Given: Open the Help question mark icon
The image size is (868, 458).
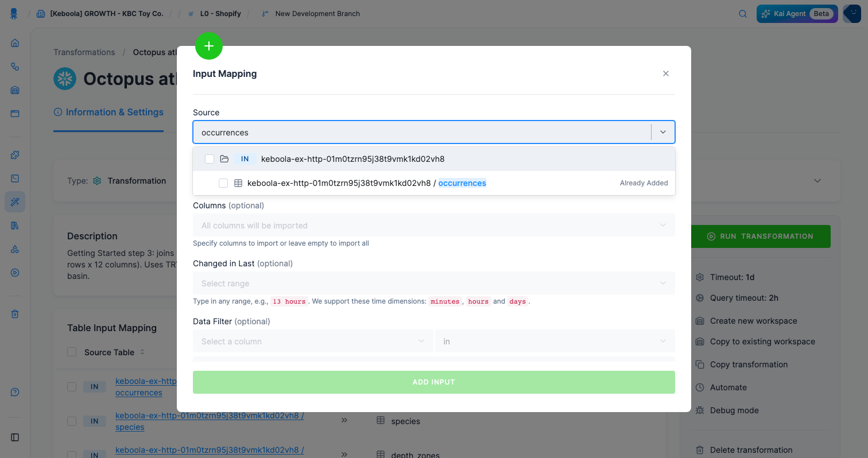Looking at the screenshot, I should point(15,393).
